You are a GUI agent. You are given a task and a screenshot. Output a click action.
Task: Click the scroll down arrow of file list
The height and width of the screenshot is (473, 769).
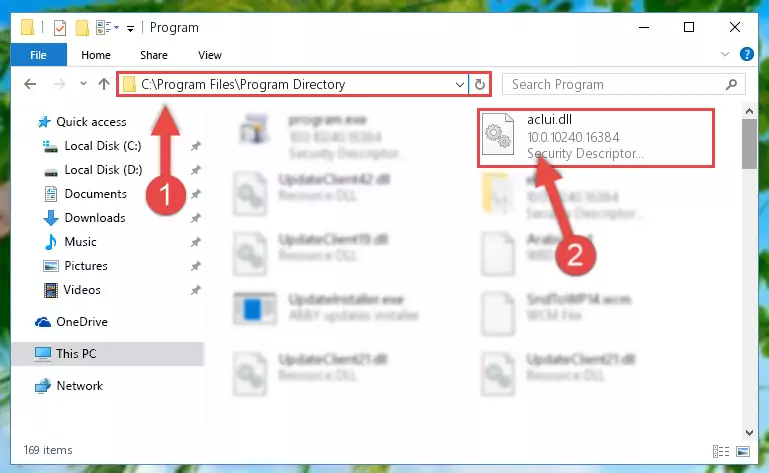click(749, 432)
